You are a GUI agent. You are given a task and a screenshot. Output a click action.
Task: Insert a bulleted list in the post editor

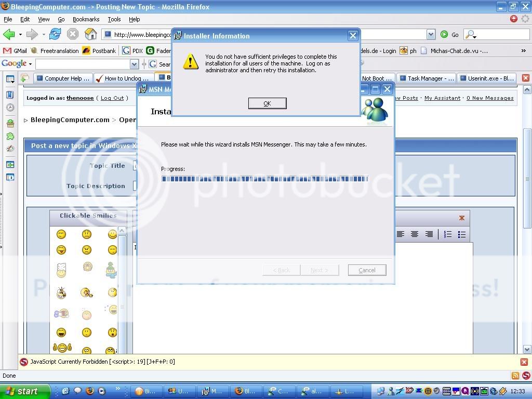[x=462, y=234]
